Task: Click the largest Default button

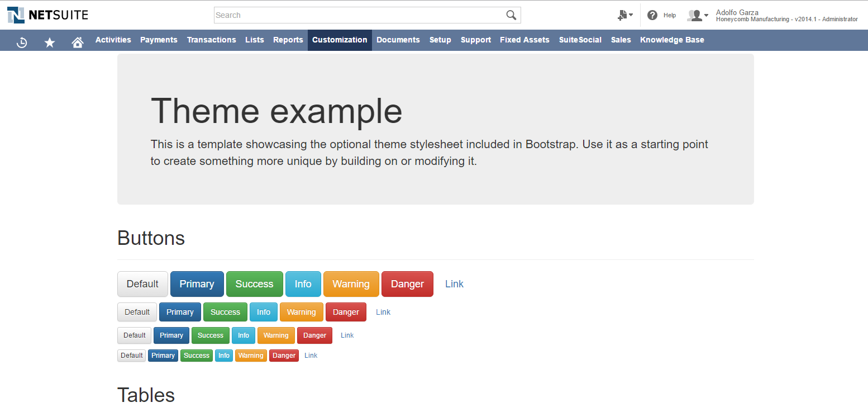Action: tap(142, 284)
